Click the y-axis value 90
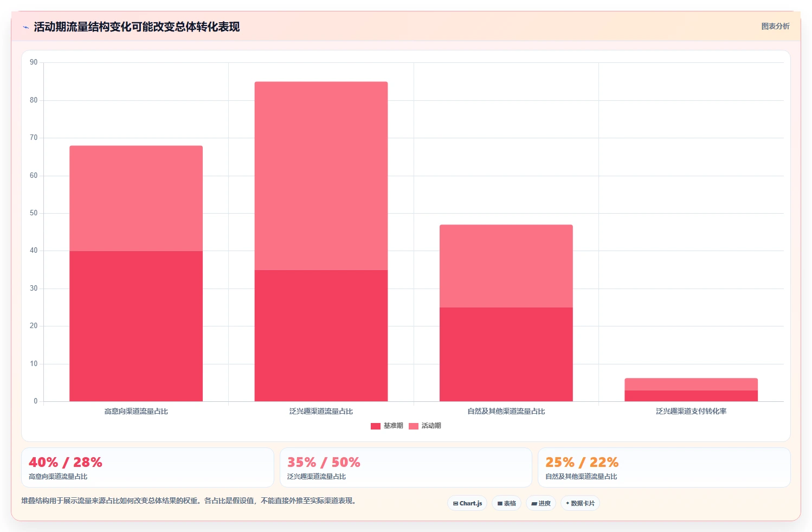Image resolution: width=812 pixels, height=532 pixels. tap(34, 62)
